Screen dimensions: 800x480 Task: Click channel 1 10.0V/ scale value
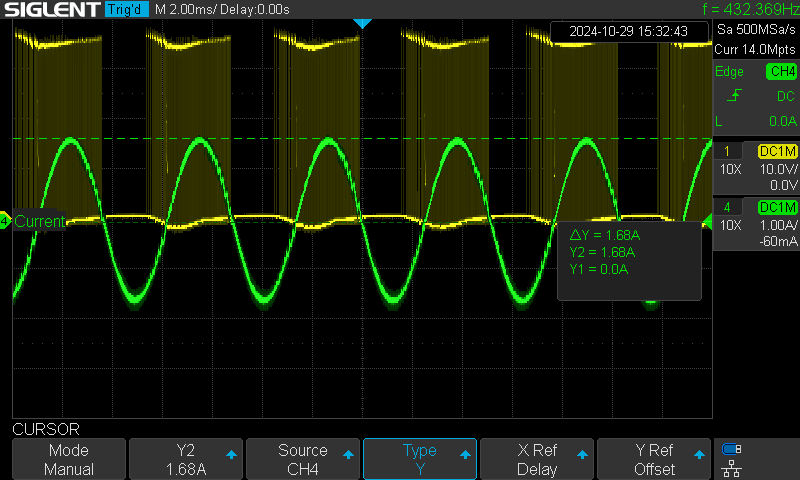[779, 169]
